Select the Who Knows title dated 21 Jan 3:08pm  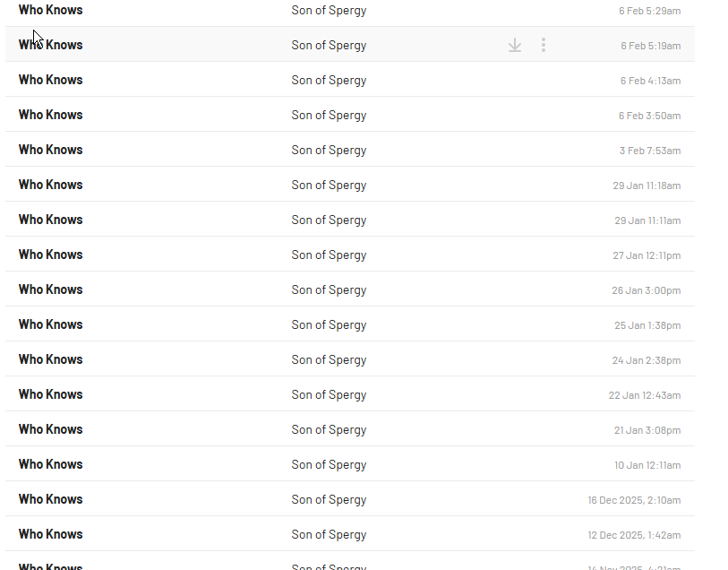(51, 428)
